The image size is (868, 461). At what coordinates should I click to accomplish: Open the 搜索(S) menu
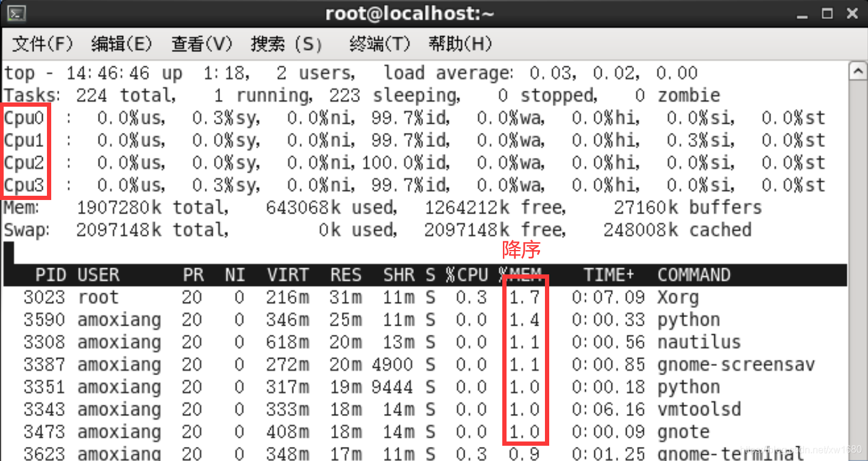[286, 44]
